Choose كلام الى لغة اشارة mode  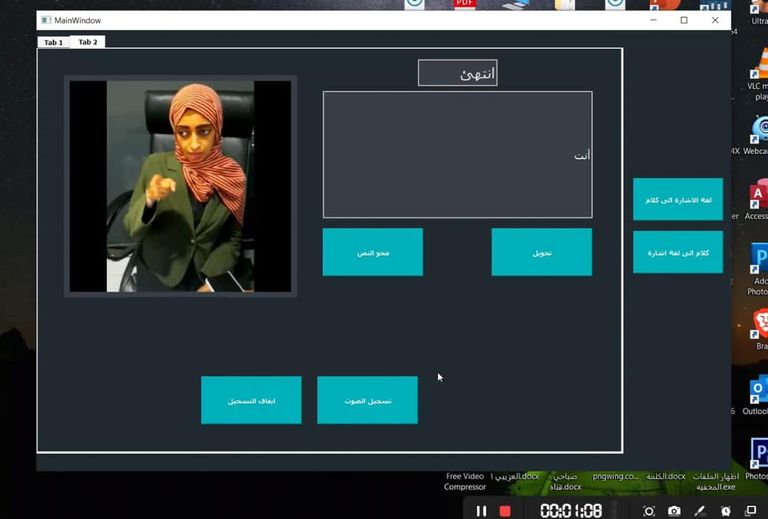click(677, 252)
